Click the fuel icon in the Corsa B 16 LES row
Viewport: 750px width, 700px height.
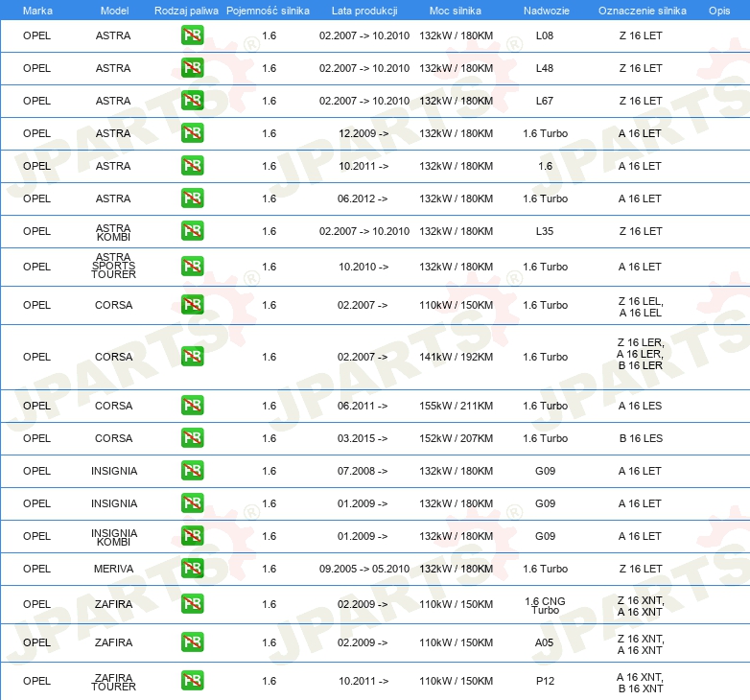pos(192,438)
